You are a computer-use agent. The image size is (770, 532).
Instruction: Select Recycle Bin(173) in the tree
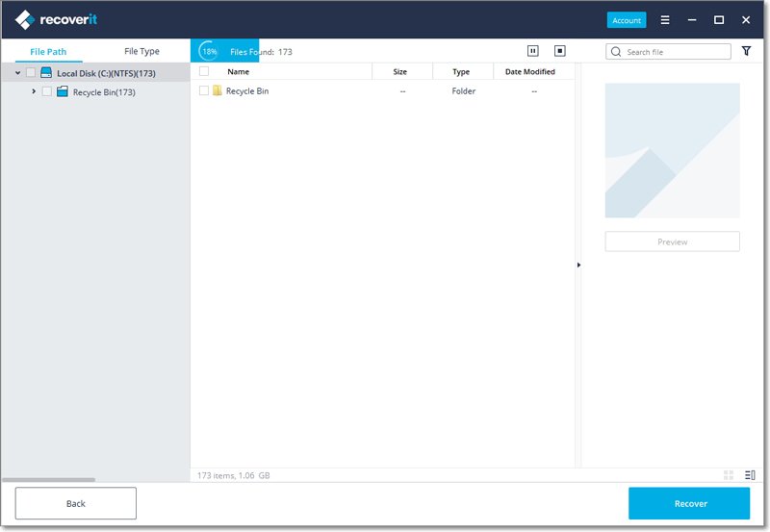tap(104, 91)
